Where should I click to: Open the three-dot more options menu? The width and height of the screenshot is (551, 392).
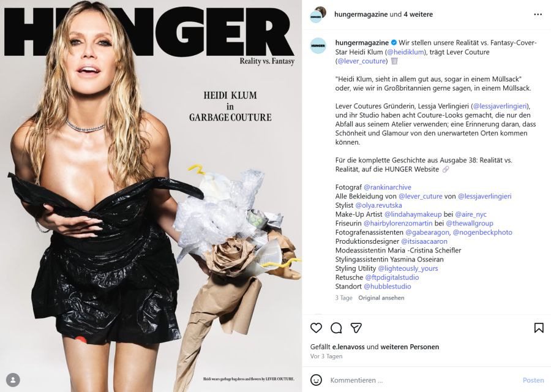coord(538,15)
